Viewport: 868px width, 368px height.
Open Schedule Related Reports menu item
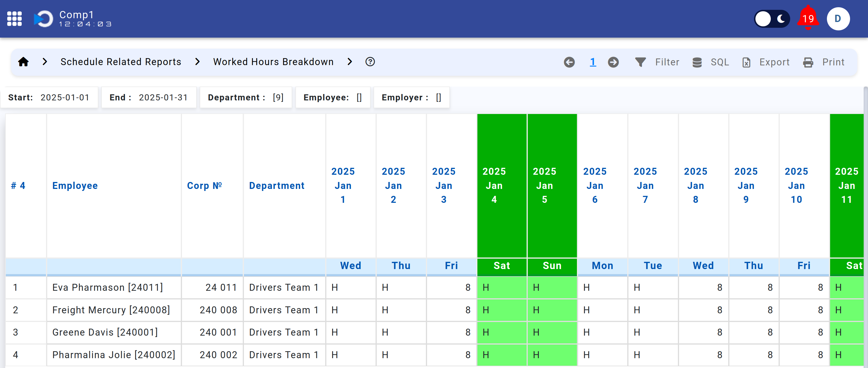pyautogui.click(x=121, y=61)
